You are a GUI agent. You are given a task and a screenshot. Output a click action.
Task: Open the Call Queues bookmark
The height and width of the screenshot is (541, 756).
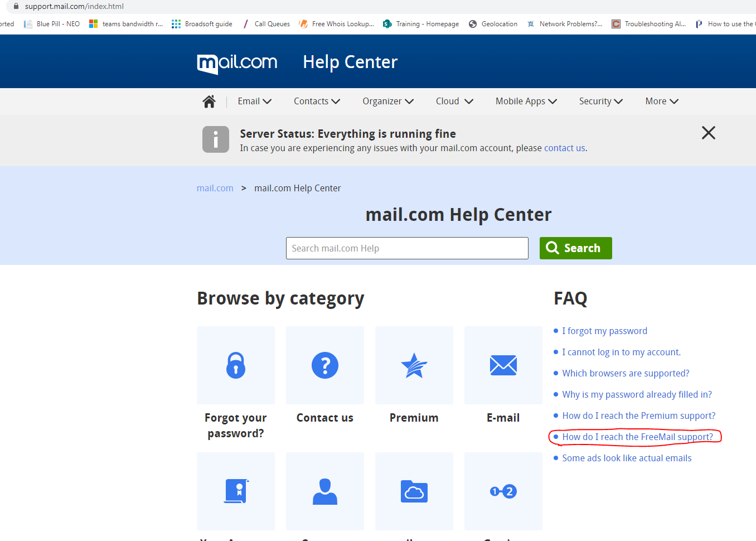pyautogui.click(x=266, y=24)
